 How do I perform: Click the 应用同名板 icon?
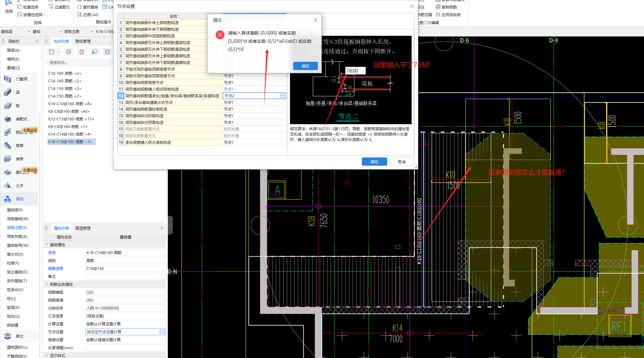[x=438, y=15]
